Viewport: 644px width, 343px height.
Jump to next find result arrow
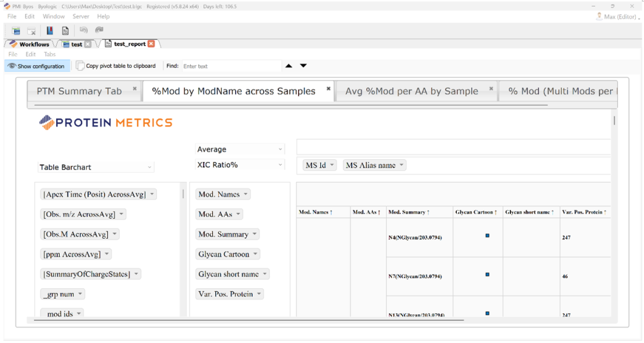[x=303, y=66]
